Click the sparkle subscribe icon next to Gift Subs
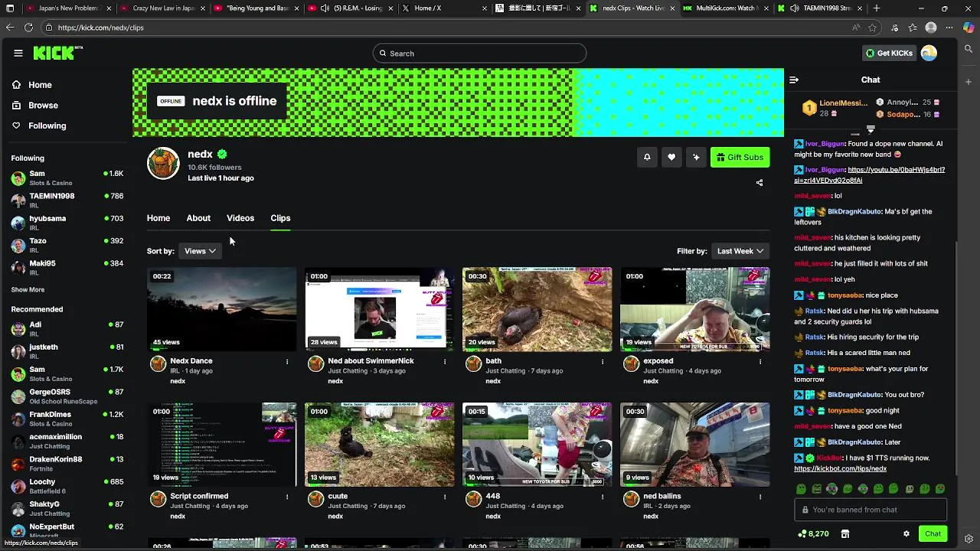Viewport: 980px width, 551px height. coord(696,157)
